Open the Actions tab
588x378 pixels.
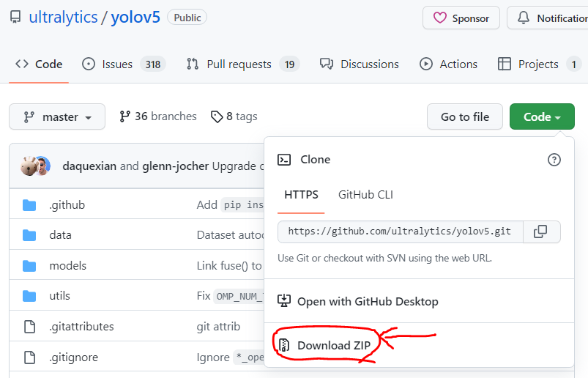448,64
